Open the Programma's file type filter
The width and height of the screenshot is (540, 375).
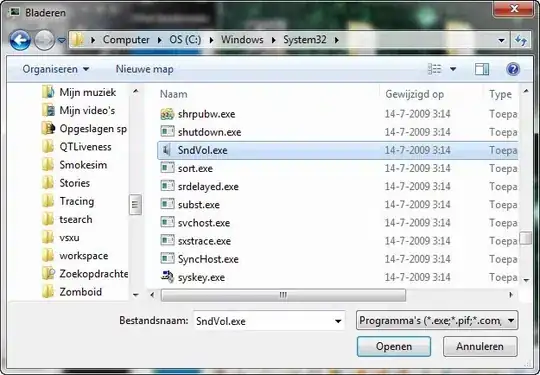click(x=437, y=321)
